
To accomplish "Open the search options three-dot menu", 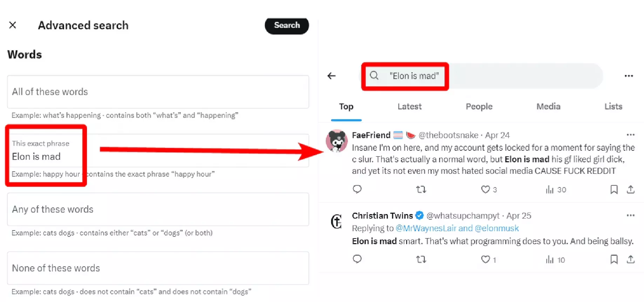I will pyautogui.click(x=629, y=76).
